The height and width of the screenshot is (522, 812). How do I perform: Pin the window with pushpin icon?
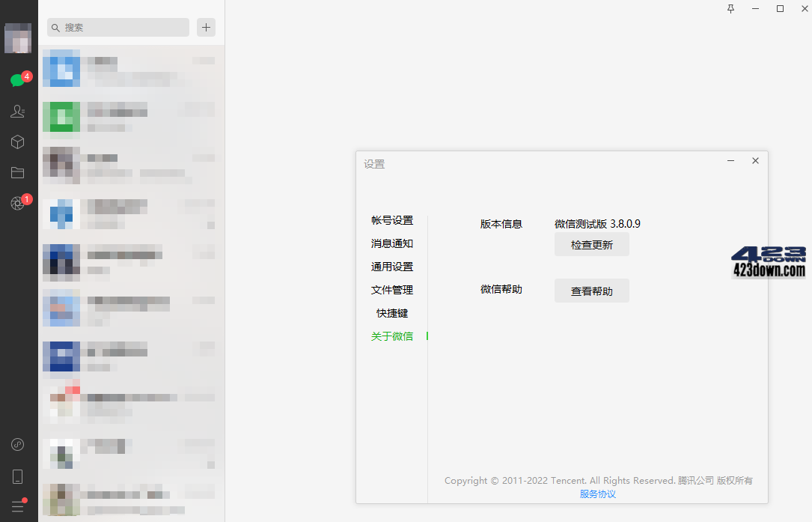pyautogui.click(x=731, y=9)
